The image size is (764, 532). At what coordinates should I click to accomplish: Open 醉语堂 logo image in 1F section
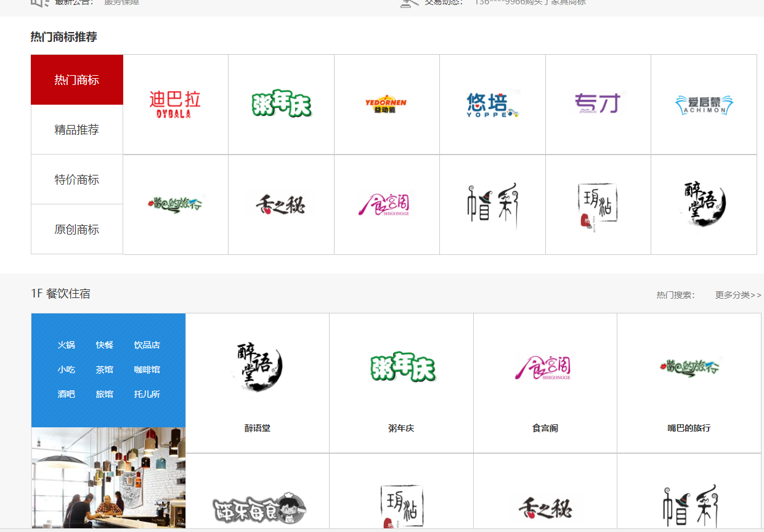pyautogui.click(x=258, y=368)
